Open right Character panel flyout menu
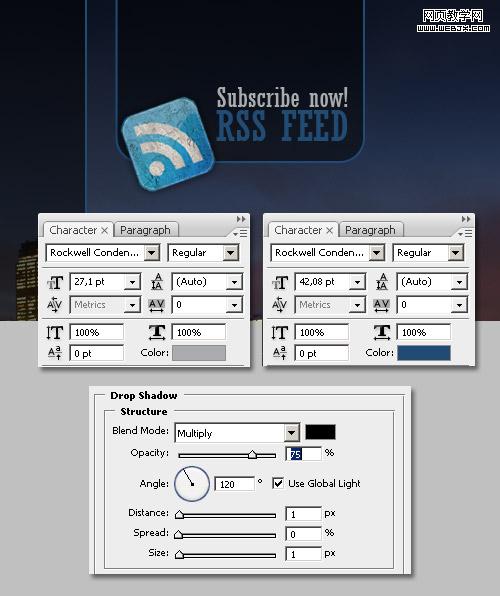This screenshot has height=596, width=500. click(x=465, y=233)
